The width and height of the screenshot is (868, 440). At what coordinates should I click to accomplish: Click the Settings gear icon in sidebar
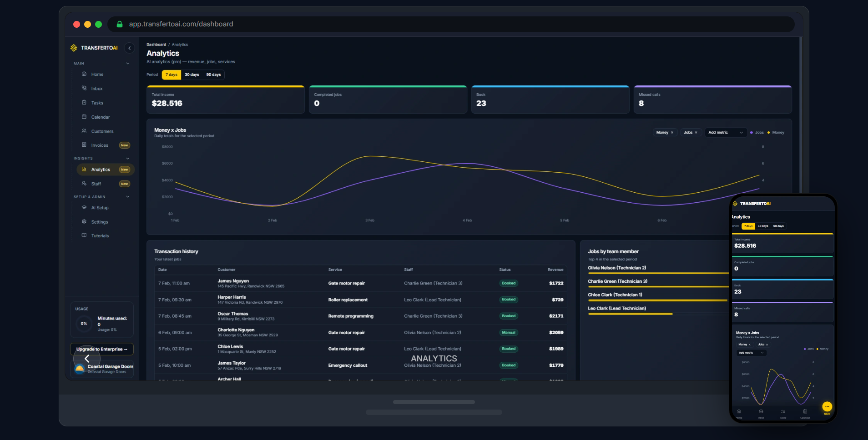coord(85,222)
